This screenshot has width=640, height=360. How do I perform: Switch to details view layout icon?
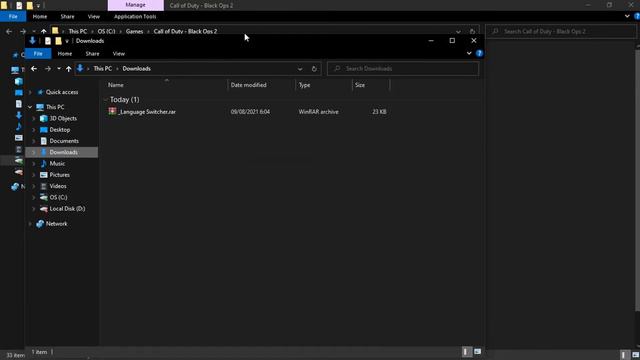click(x=466, y=351)
